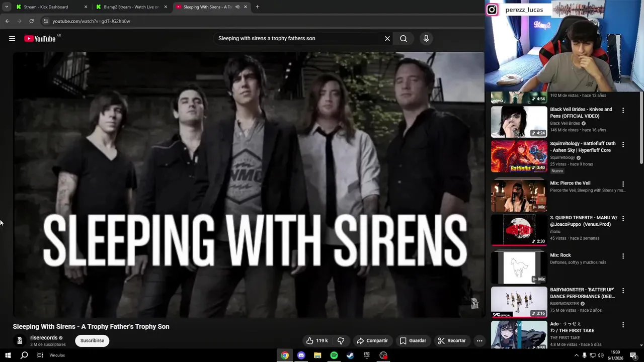Click the title 'Mix: Pierce the Veil'
This screenshot has height=362, width=644.
pyautogui.click(x=570, y=184)
